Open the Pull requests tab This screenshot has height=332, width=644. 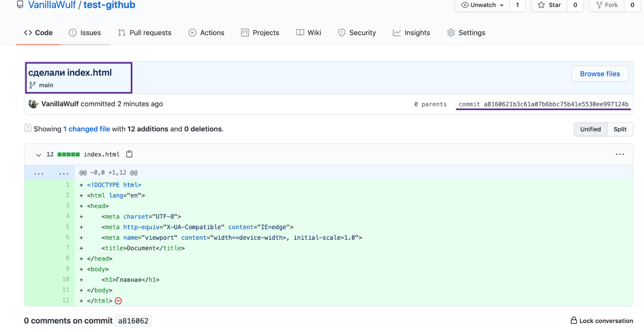145,33
